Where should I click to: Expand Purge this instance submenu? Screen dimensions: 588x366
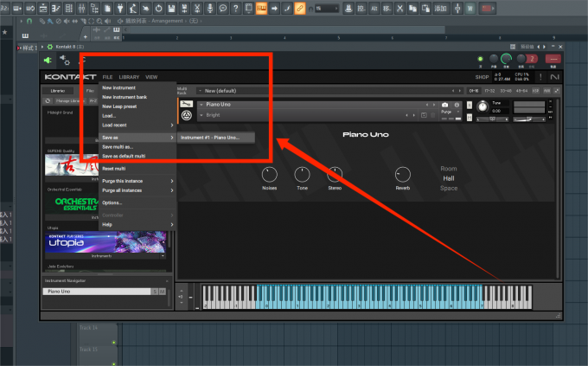[137, 181]
